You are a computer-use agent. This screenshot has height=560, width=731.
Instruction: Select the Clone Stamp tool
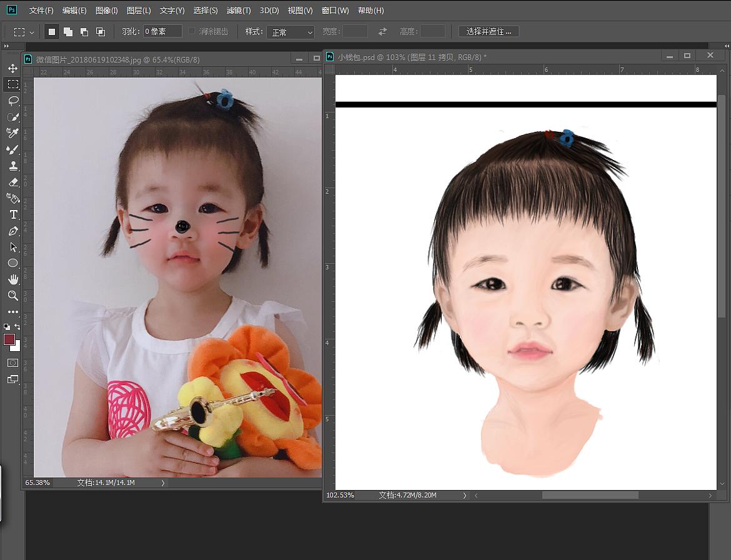tap(12, 166)
